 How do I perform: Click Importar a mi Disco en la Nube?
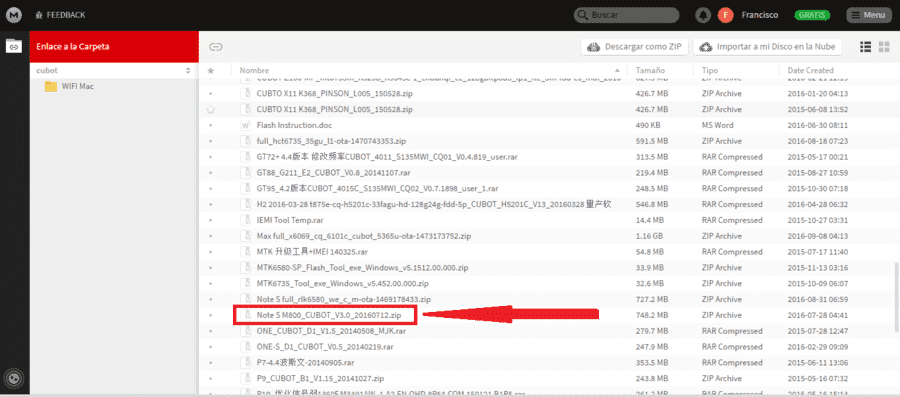(x=767, y=47)
